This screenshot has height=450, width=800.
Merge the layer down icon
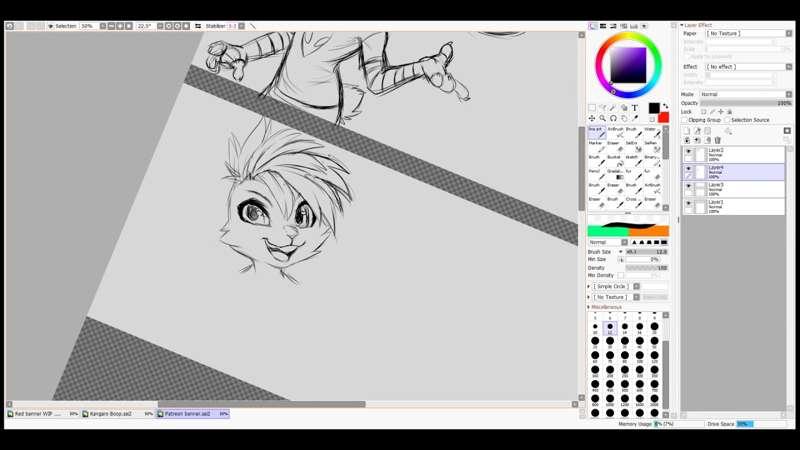pyautogui.click(x=697, y=140)
